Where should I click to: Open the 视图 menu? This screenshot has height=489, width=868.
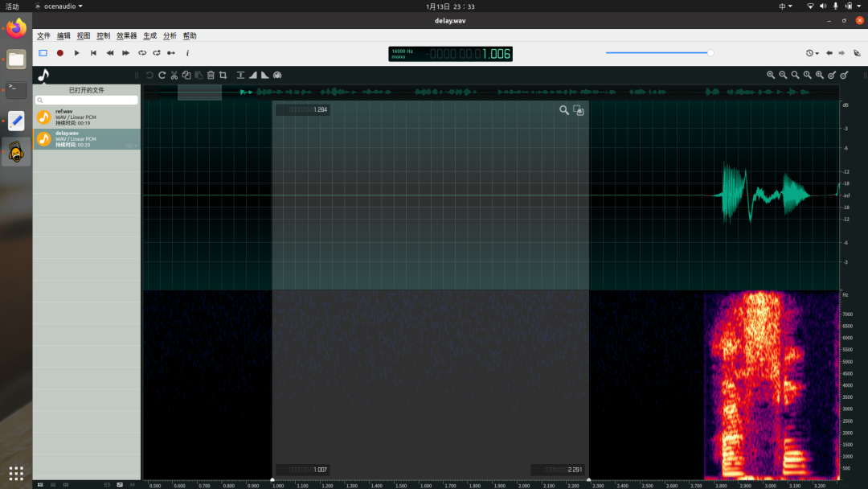[x=84, y=36]
